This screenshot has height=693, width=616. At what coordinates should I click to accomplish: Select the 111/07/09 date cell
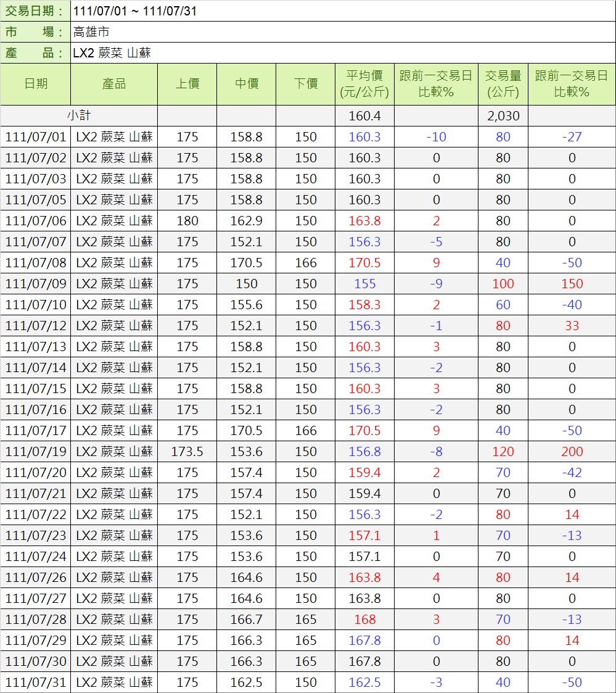click(36, 284)
